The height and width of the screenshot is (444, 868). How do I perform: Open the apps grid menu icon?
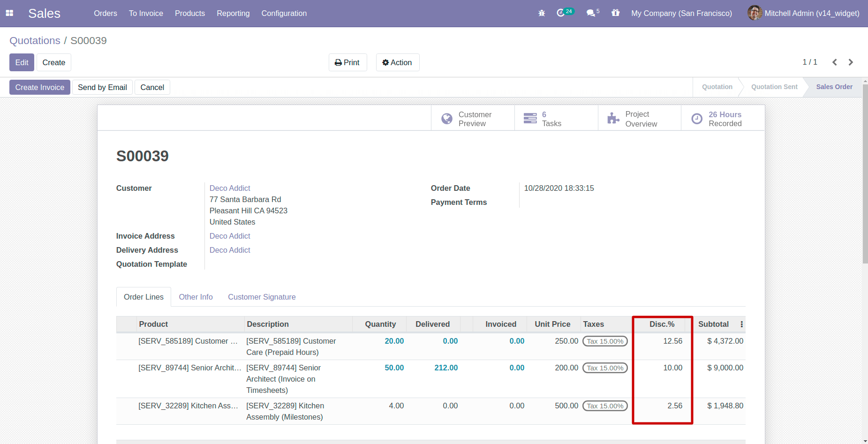(9, 13)
